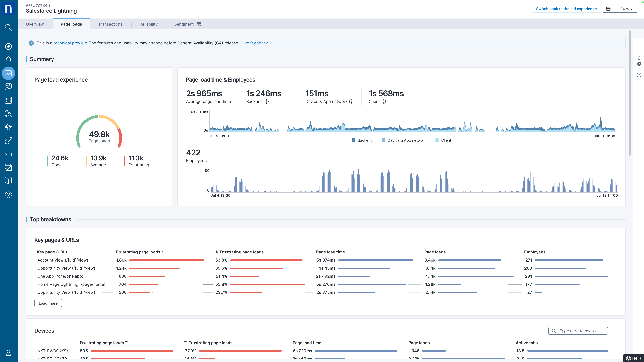Open the Alerts bell icon
The width and height of the screenshot is (644, 362).
(x=8, y=60)
